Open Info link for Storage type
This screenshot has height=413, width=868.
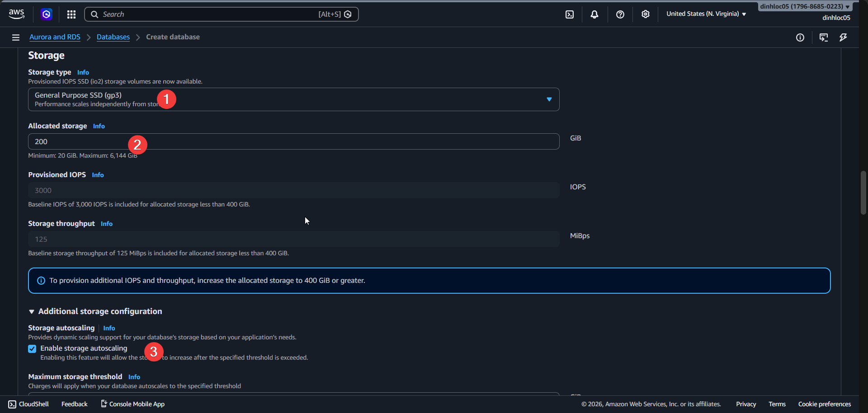tap(83, 72)
